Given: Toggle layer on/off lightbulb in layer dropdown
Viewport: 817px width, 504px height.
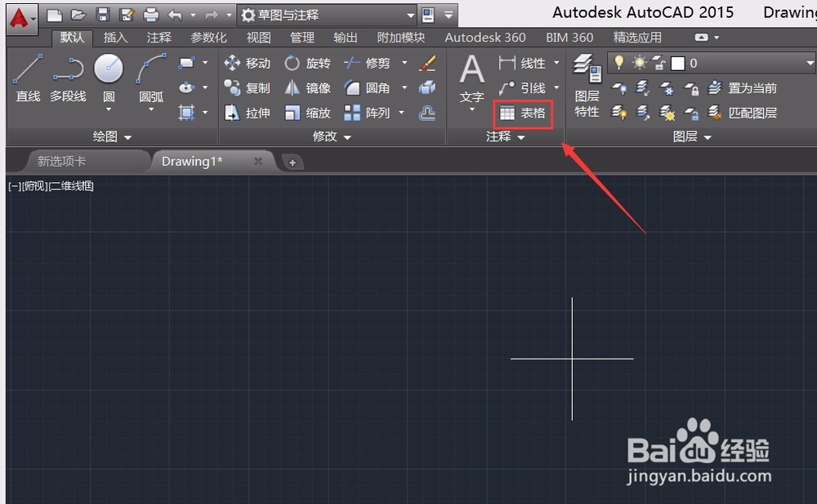Looking at the screenshot, I should pos(618,63).
